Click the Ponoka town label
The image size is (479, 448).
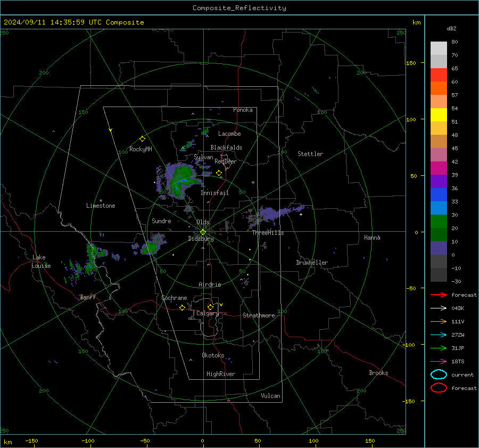tap(243, 110)
